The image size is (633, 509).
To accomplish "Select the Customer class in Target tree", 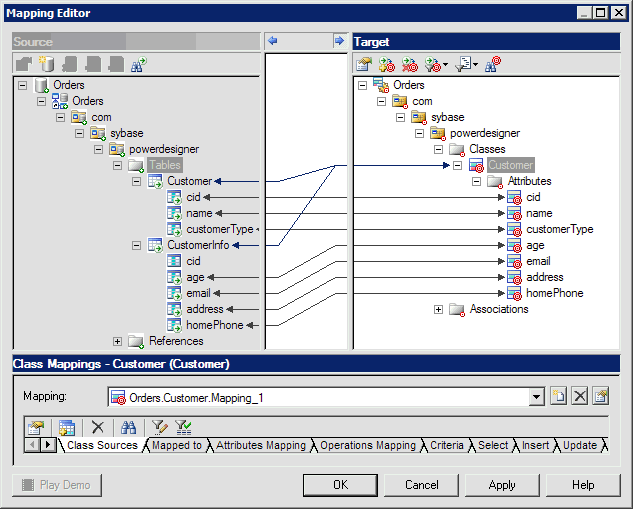I will (x=511, y=165).
